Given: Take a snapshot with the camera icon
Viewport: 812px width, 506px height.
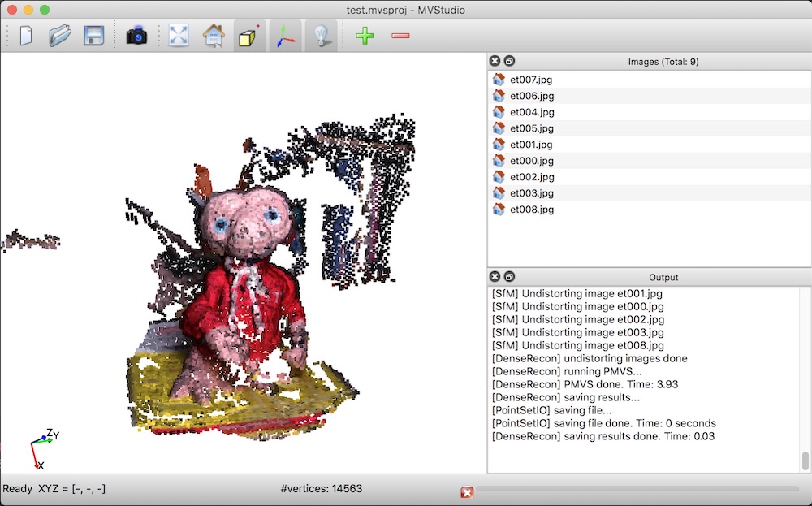Looking at the screenshot, I should 136,36.
